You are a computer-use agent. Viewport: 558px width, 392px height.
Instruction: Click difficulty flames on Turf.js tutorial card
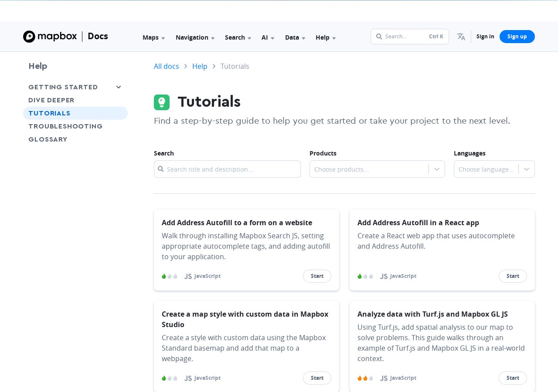(x=365, y=378)
